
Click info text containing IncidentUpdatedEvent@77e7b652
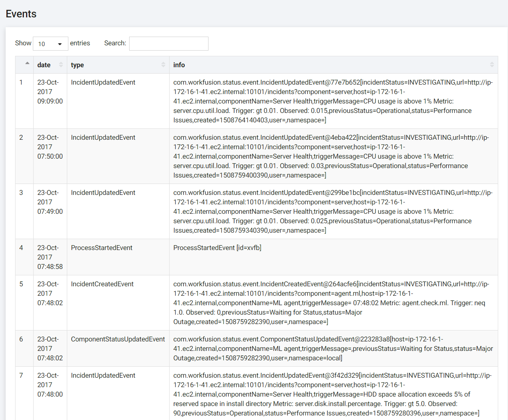[333, 101]
